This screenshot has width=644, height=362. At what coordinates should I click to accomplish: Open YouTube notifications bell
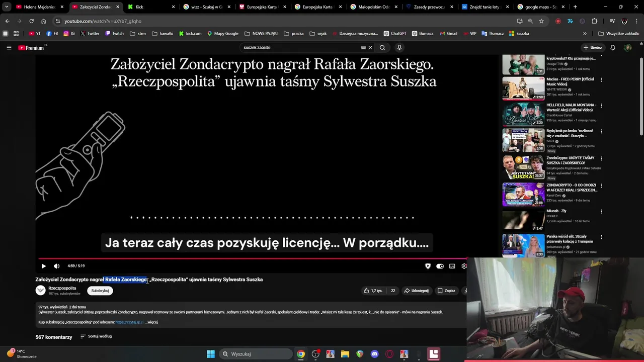click(x=613, y=48)
